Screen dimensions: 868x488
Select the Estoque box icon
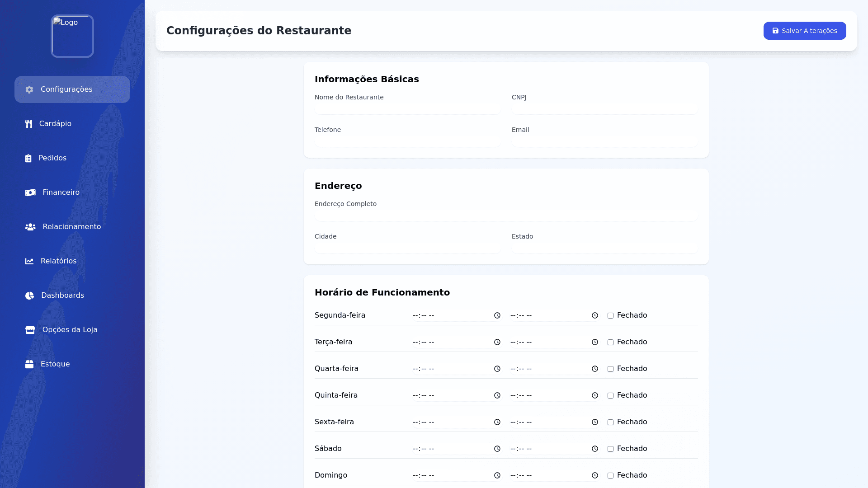(x=30, y=364)
